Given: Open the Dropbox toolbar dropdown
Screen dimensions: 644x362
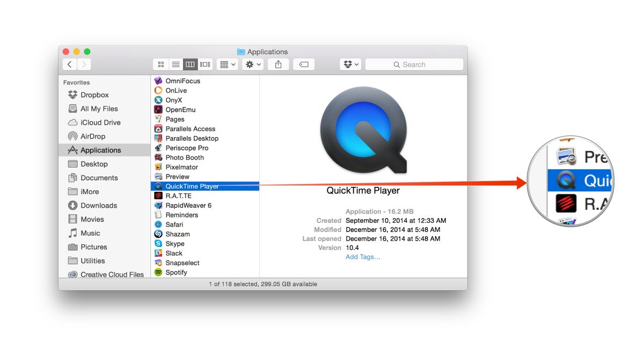Looking at the screenshot, I should coord(350,64).
